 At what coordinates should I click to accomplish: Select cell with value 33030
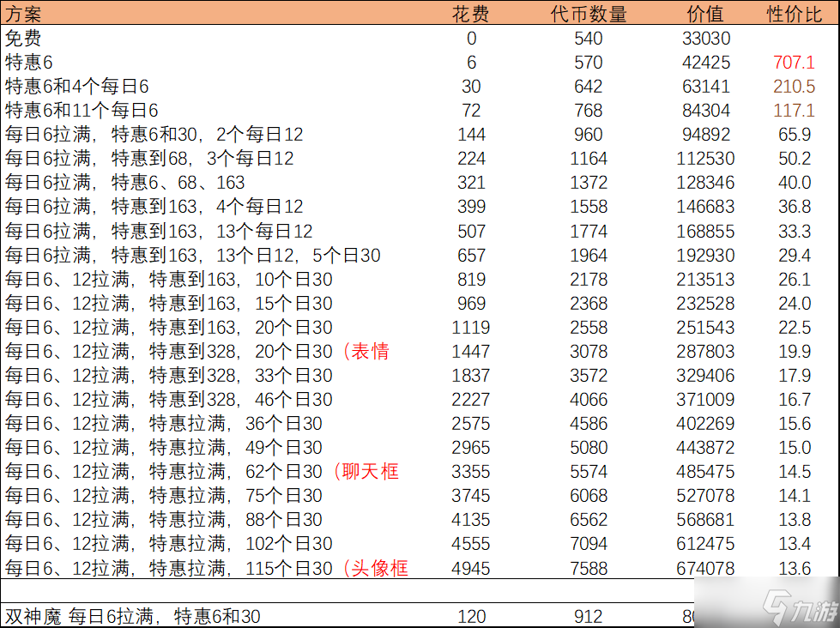coord(706,38)
